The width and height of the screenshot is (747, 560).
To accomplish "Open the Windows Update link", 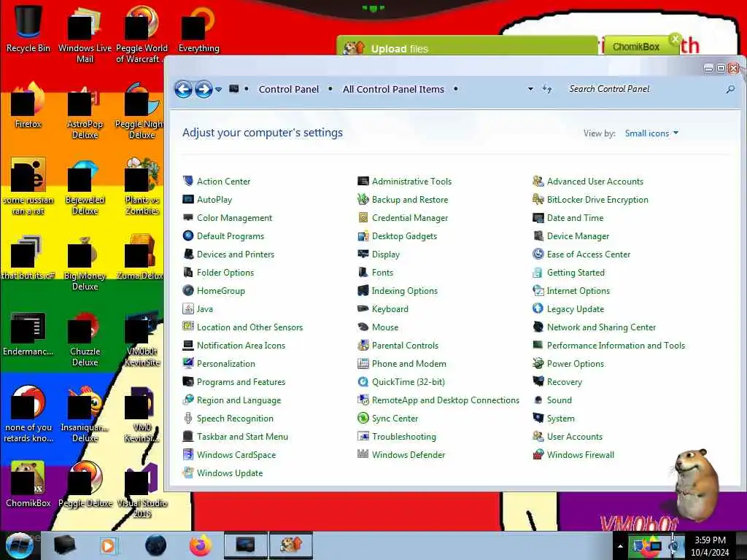I will pyautogui.click(x=230, y=472).
